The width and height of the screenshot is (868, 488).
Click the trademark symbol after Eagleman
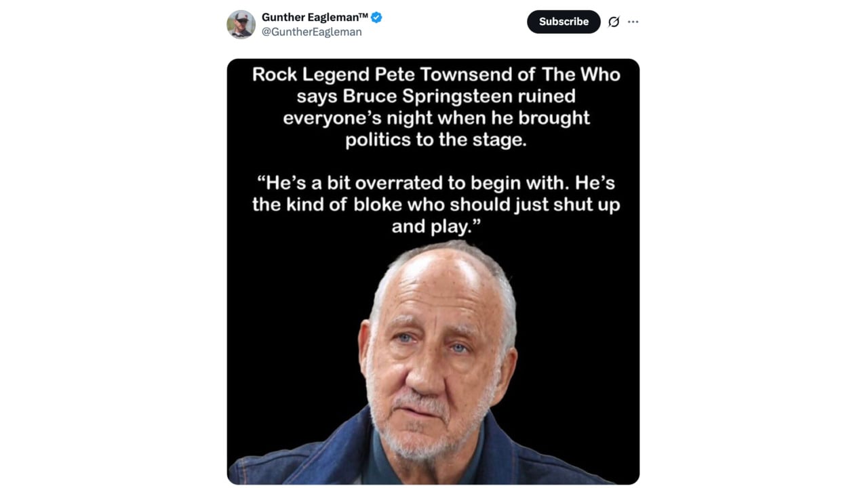[363, 16]
